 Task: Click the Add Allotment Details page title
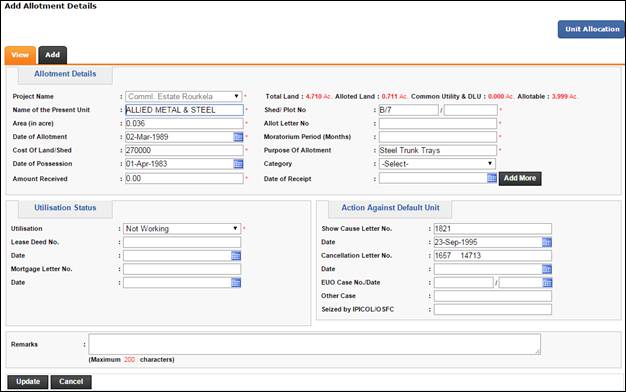pos(50,6)
